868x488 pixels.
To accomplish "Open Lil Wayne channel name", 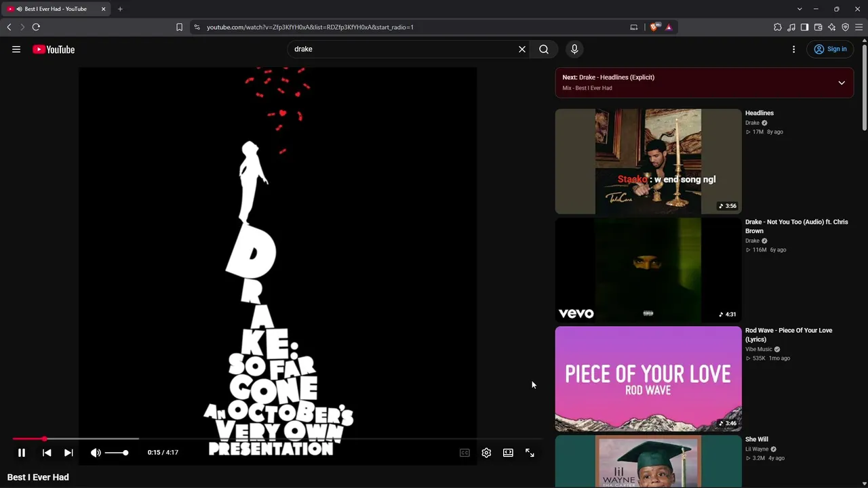I will click(757, 449).
